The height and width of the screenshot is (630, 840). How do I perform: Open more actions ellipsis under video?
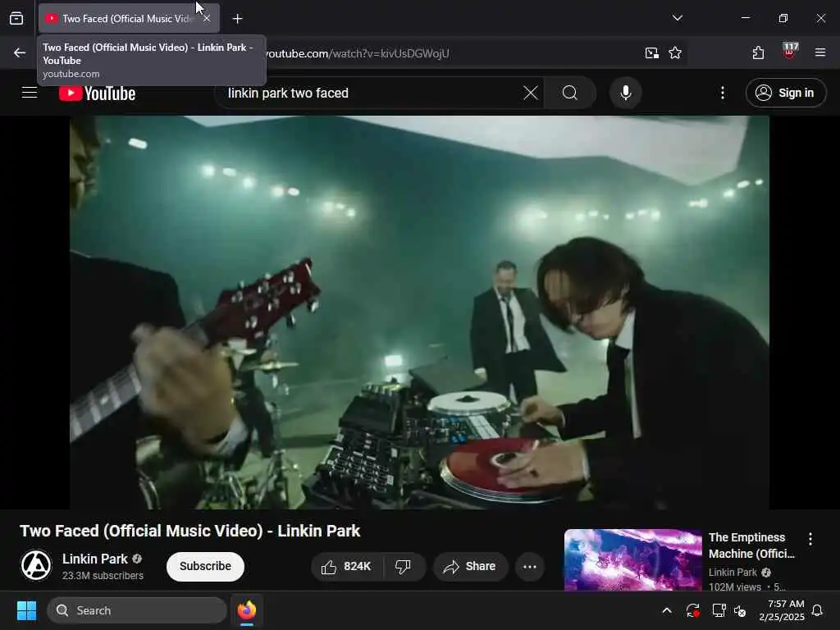coord(529,566)
